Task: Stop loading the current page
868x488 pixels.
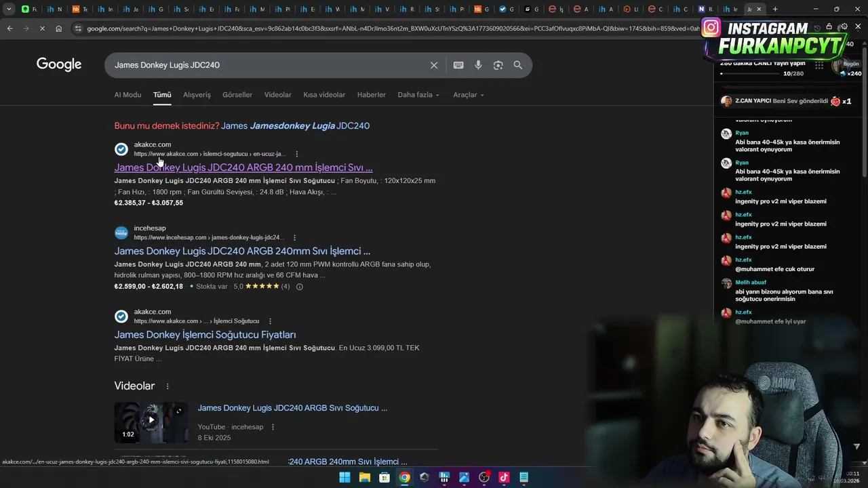Action: coord(42,28)
